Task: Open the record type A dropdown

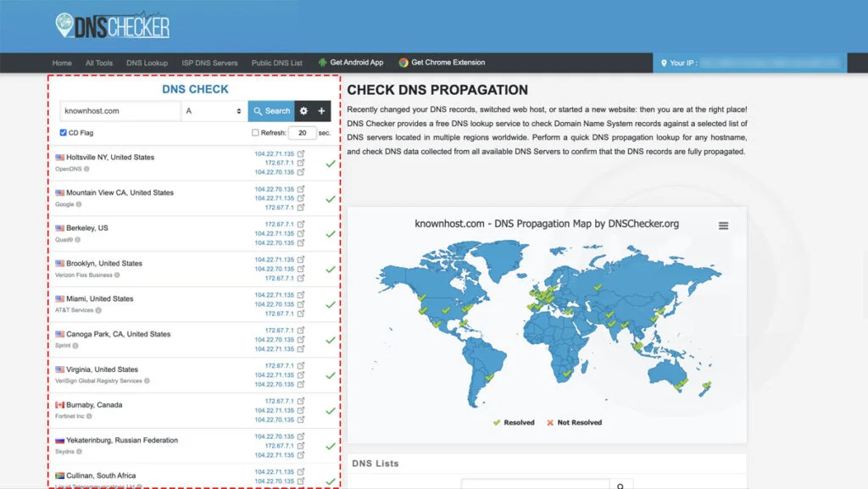Action: click(214, 111)
